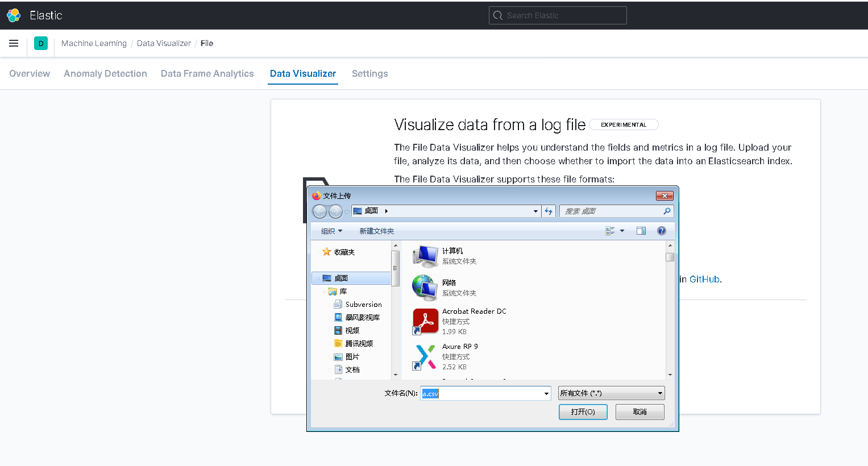Click the blue help icon in file dialog

(x=662, y=231)
